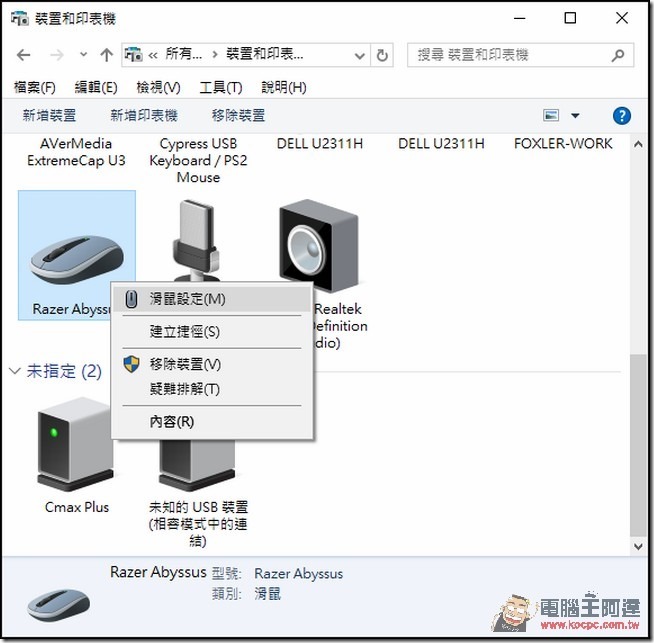Select the microphone device icon
The image size is (654, 643).
[196, 241]
